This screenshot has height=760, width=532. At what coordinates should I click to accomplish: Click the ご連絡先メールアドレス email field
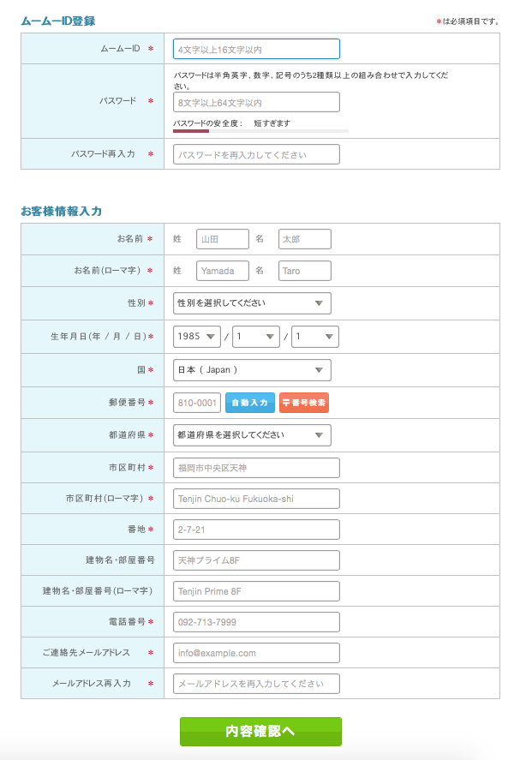(x=256, y=653)
